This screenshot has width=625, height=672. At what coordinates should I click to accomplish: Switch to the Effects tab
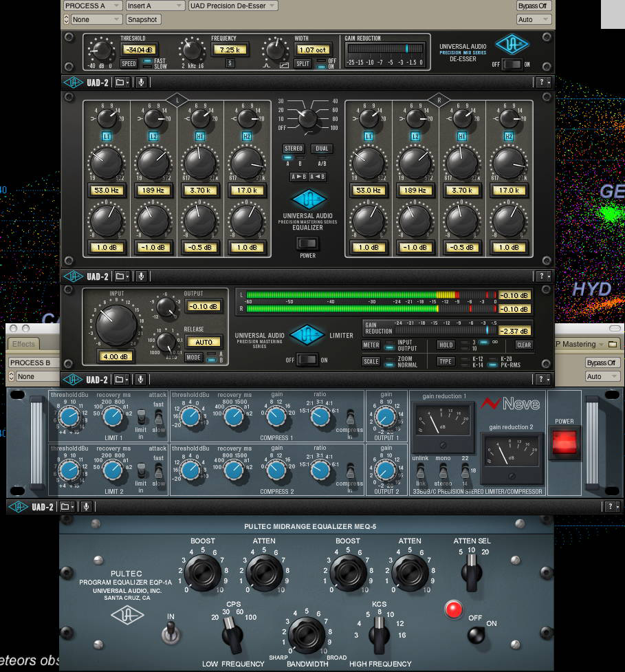pos(23,343)
